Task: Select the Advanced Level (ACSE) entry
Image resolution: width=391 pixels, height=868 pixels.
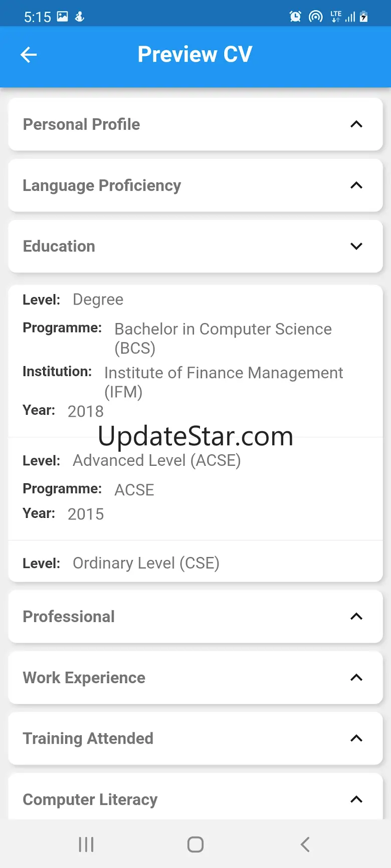Action: tap(156, 460)
